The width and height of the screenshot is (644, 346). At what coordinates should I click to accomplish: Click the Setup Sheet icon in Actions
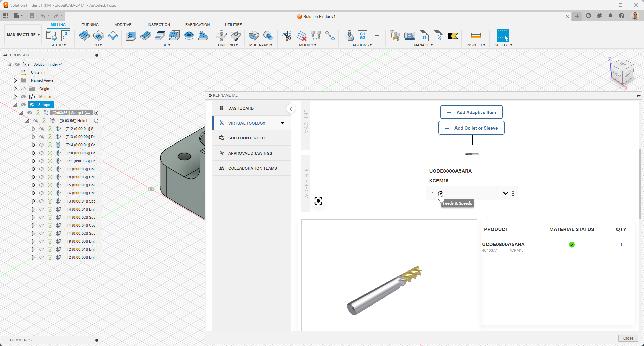click(377, 36)
